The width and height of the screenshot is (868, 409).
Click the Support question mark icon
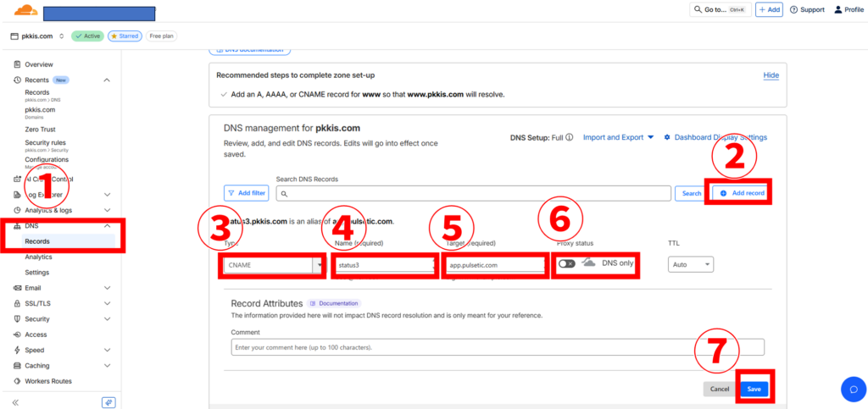click(793, 10)
